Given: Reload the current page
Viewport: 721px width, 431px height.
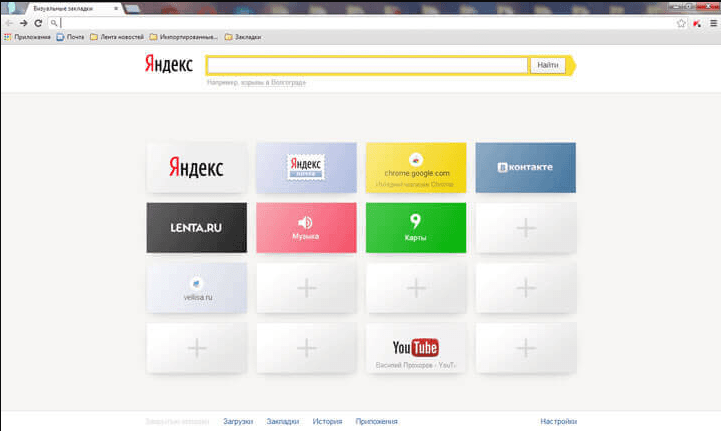Looking at the screenshot, I should 38,22.
